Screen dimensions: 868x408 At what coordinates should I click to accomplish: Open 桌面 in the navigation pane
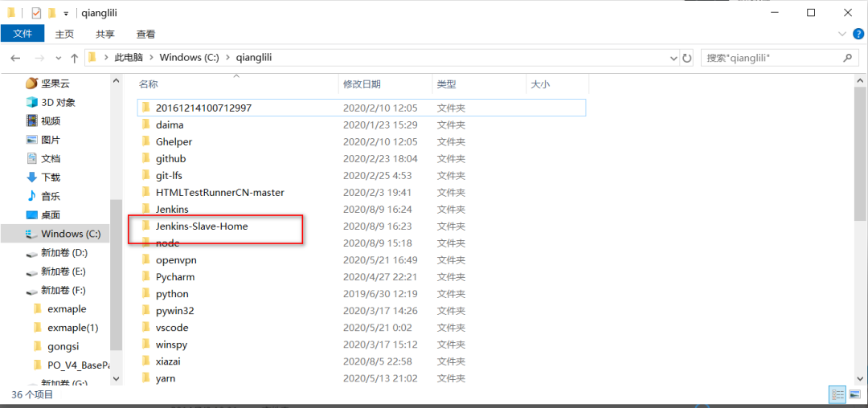click(x=51, y=215)
